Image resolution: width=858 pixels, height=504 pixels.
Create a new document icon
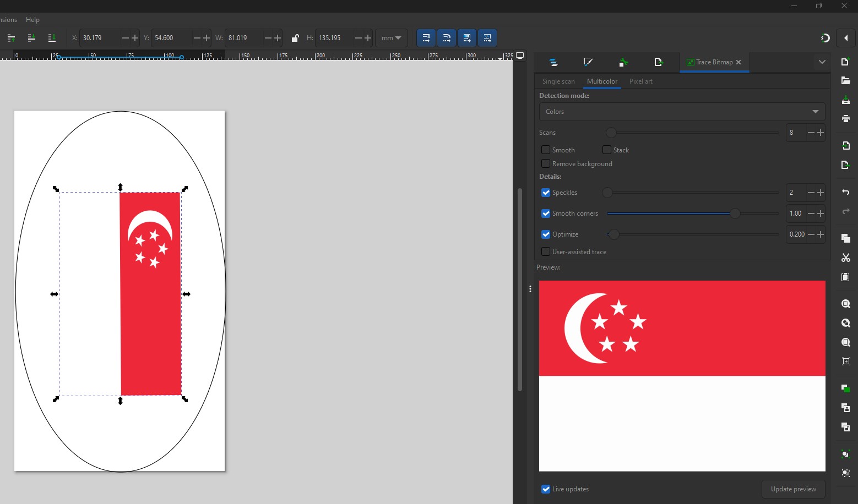(845, 62)
